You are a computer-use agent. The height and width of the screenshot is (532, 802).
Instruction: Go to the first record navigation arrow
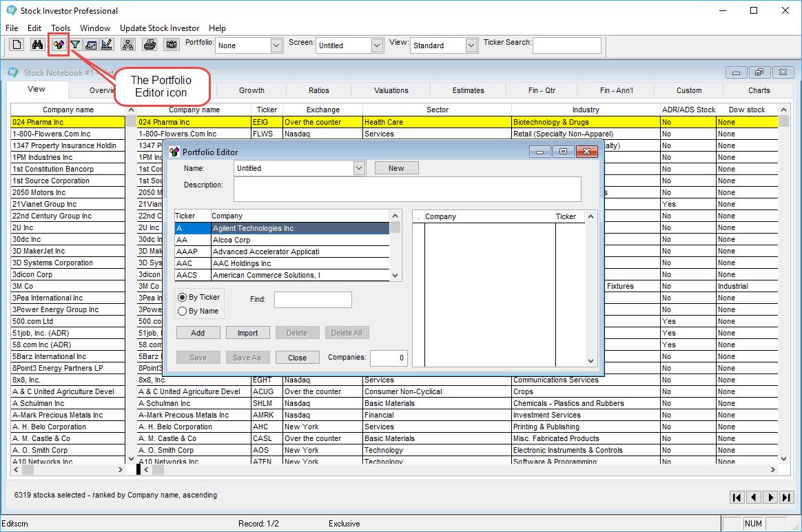[737, 498]
